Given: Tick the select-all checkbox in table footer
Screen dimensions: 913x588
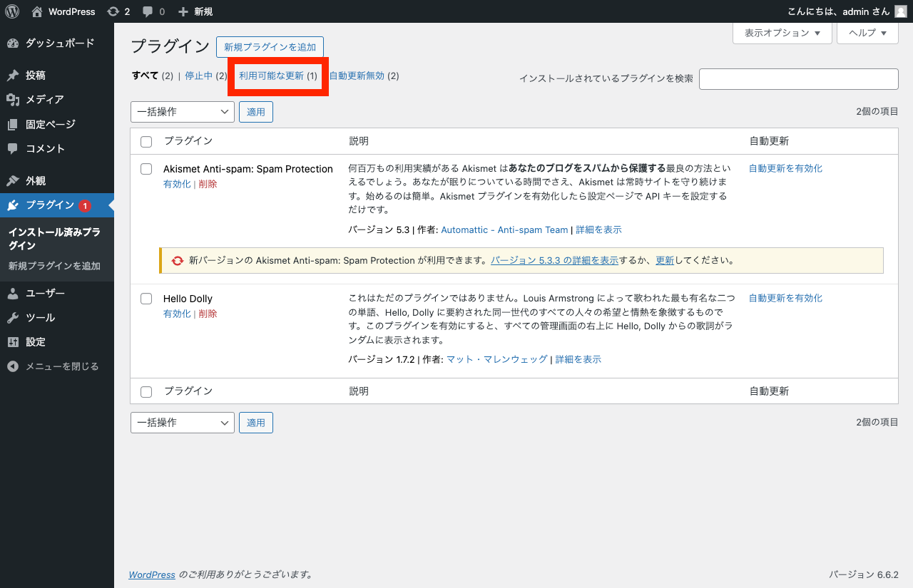Looking at the screenshot, I should click(x=146, y=392).
